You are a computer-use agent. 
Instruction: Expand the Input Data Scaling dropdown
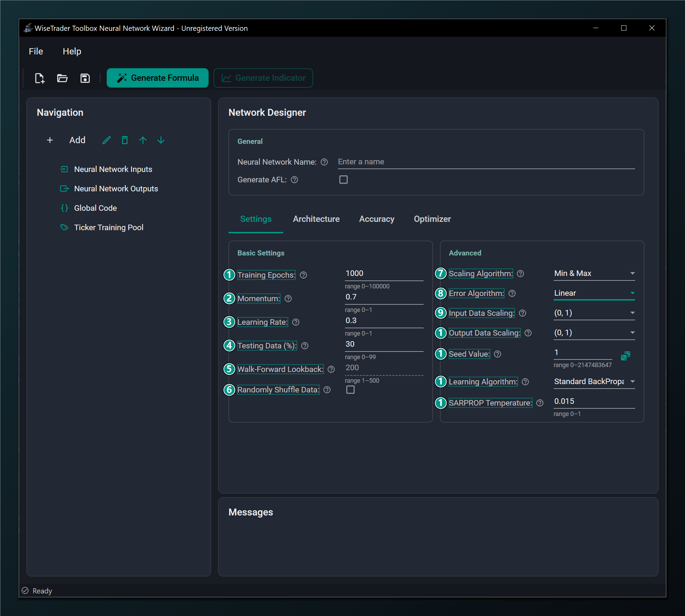(594, 313)
